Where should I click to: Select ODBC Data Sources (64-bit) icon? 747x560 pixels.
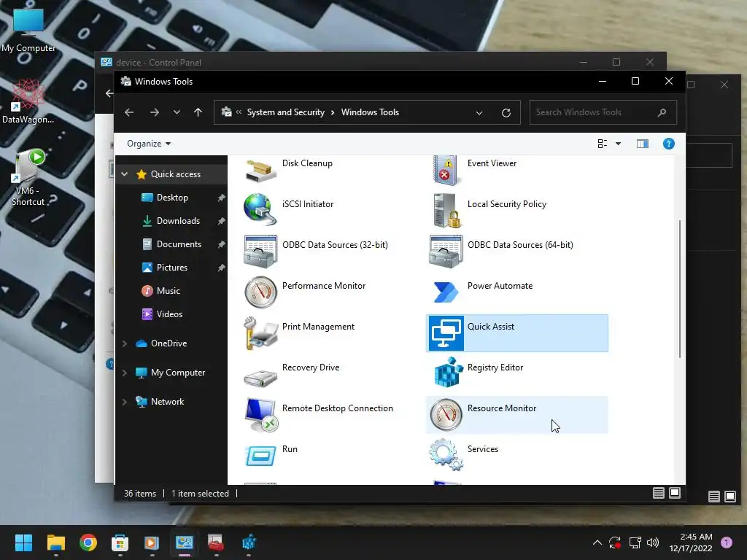[446, 251]
